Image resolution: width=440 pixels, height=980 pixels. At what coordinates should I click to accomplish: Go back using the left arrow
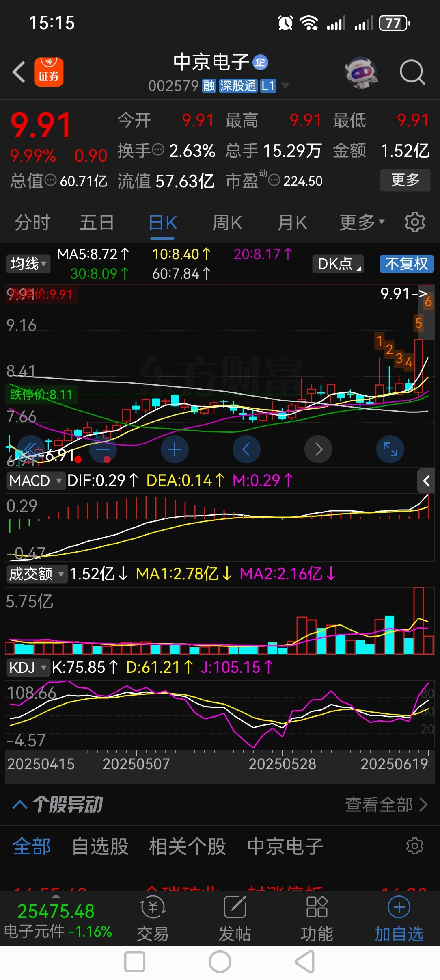coord(19,72)
